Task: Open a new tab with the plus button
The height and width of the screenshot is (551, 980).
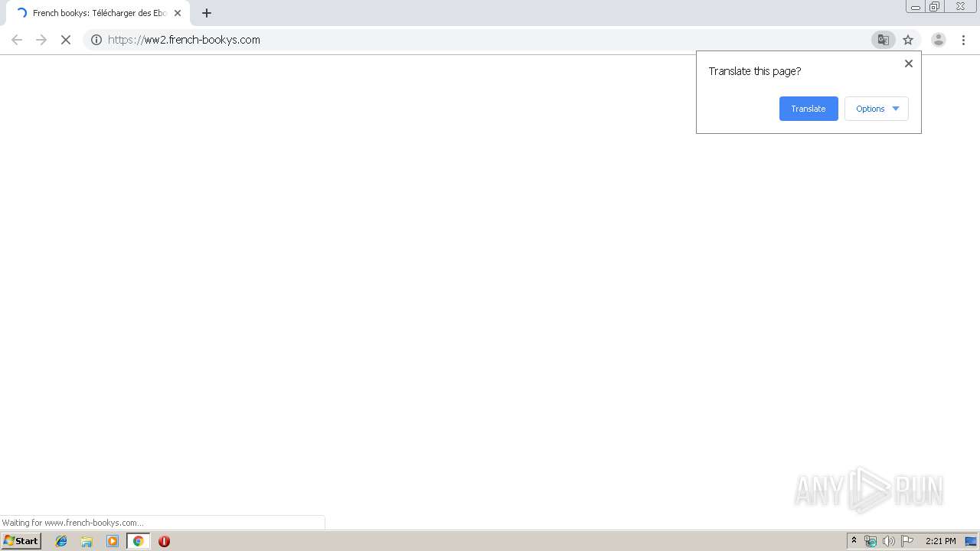Action: [x=207, y=13]
